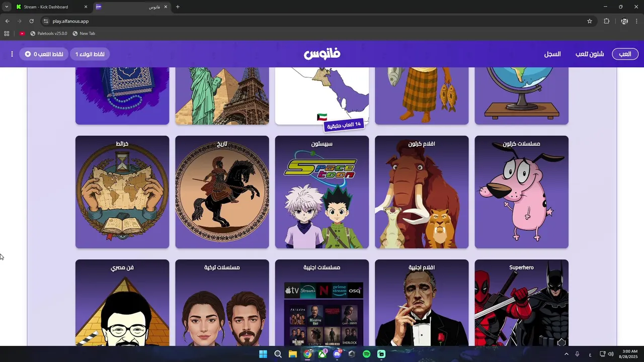This screenshot has width=644, height=362.
Task: Click the microphone tray icon
Action: (578, 354)
